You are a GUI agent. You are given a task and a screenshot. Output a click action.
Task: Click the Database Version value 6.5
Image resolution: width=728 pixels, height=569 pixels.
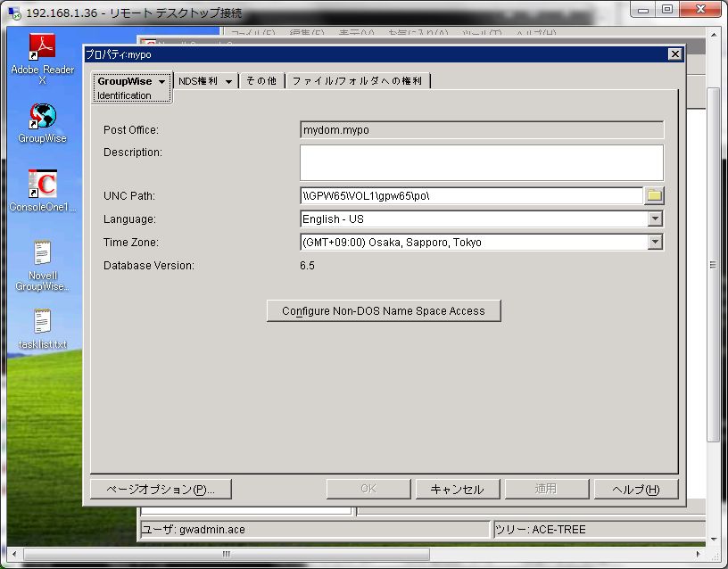[x=307, y=266]
